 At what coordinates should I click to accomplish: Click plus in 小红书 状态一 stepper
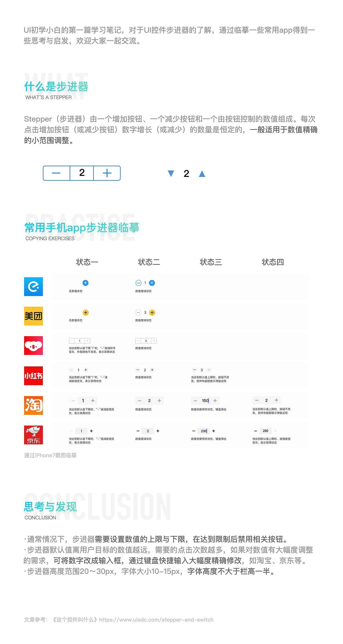[86, 370]
